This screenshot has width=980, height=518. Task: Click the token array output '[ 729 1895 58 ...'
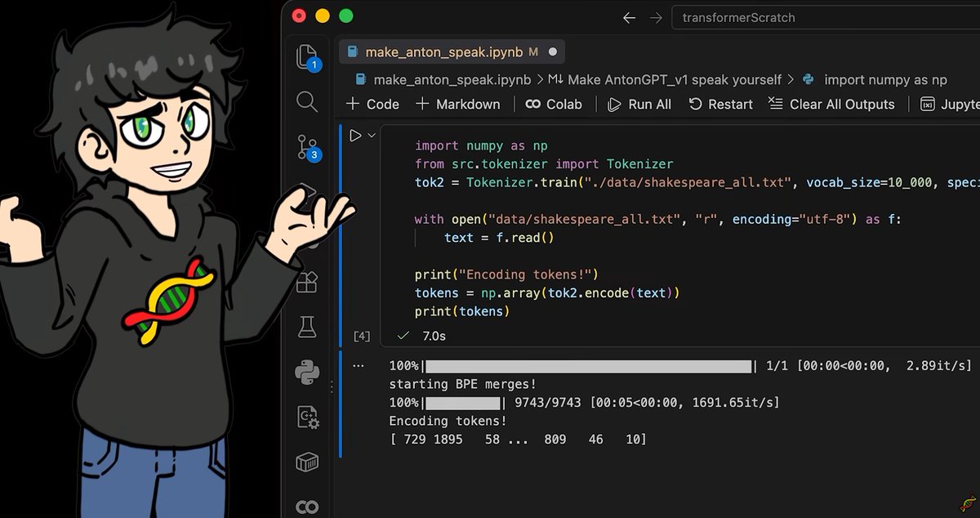tap(518, 440)
